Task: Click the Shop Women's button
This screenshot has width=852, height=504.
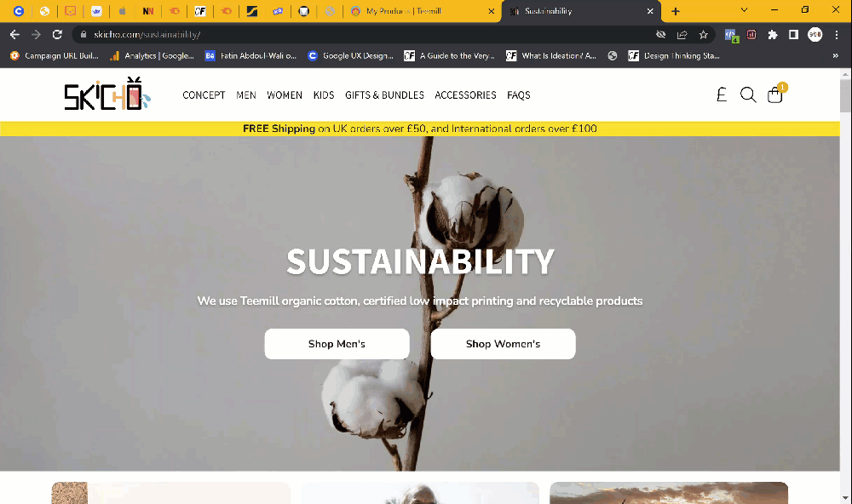Action: (x=504, y=344)
